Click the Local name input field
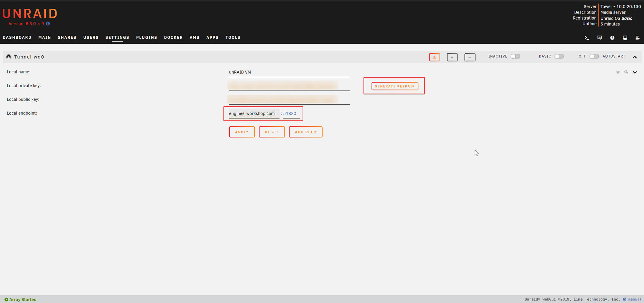The width and height of the screenshot is (644, 303). [289, 72]
